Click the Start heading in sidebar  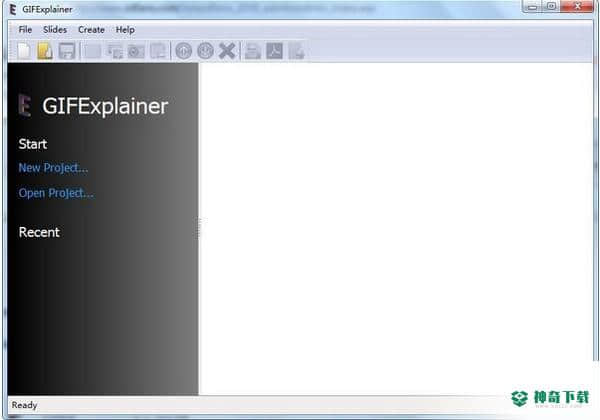(x=33, y=144)
